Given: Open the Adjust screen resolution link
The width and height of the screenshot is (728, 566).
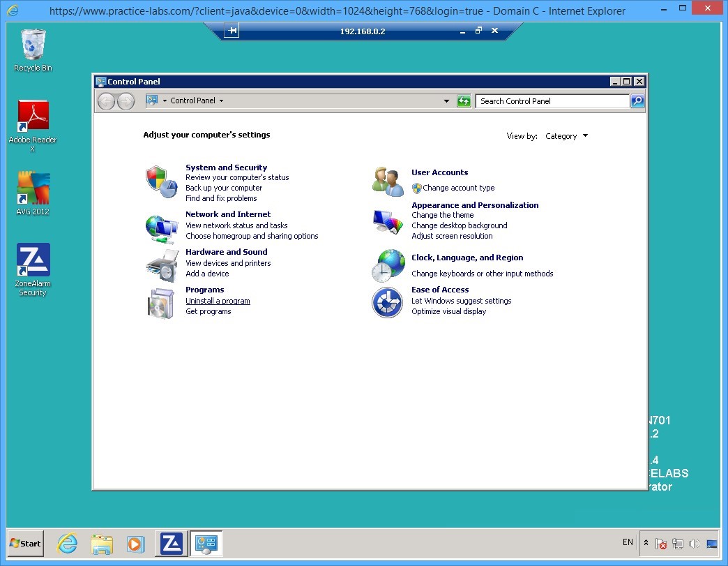Looking at the screenshot, I should (450, 236).
